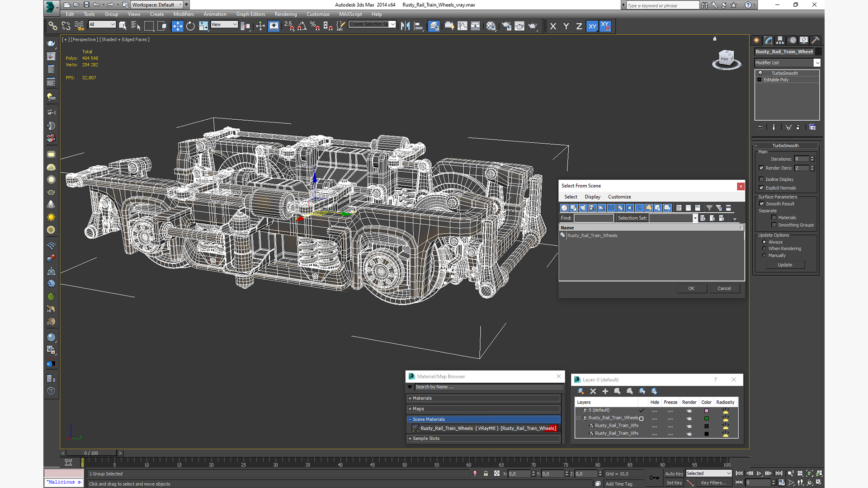Image resolution: width=868 pixels, height=488 pixels.
Task: Open the Mirror tool in main toolbar
Action: pos(405,26)
